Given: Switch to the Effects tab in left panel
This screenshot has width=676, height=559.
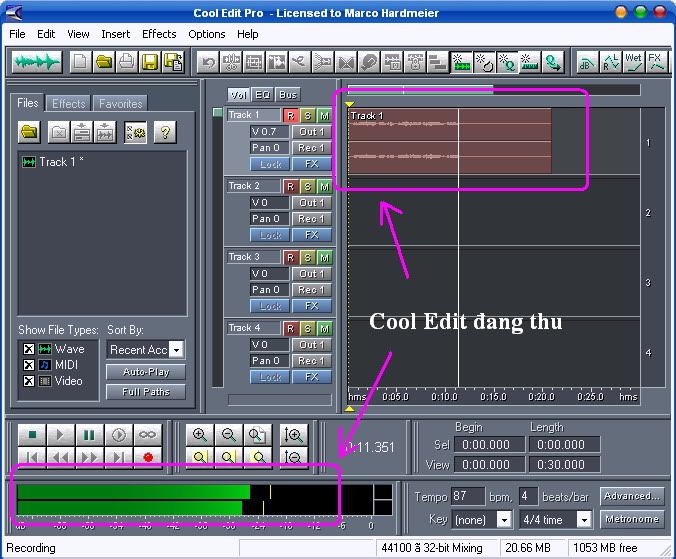Looking at the screenshot, I should [69, 104].
